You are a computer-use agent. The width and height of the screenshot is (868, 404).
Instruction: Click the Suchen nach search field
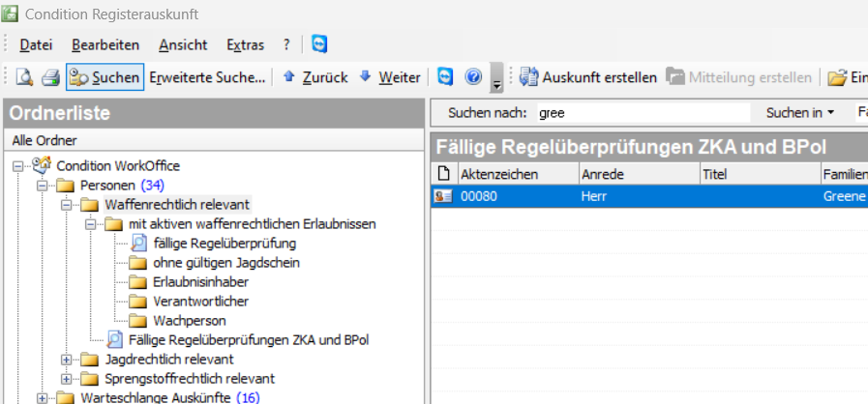coord(643,113)
